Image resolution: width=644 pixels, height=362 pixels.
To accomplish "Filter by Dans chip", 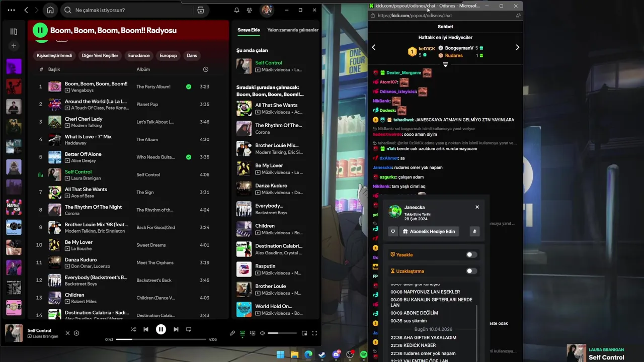I will tap(192, 55).
